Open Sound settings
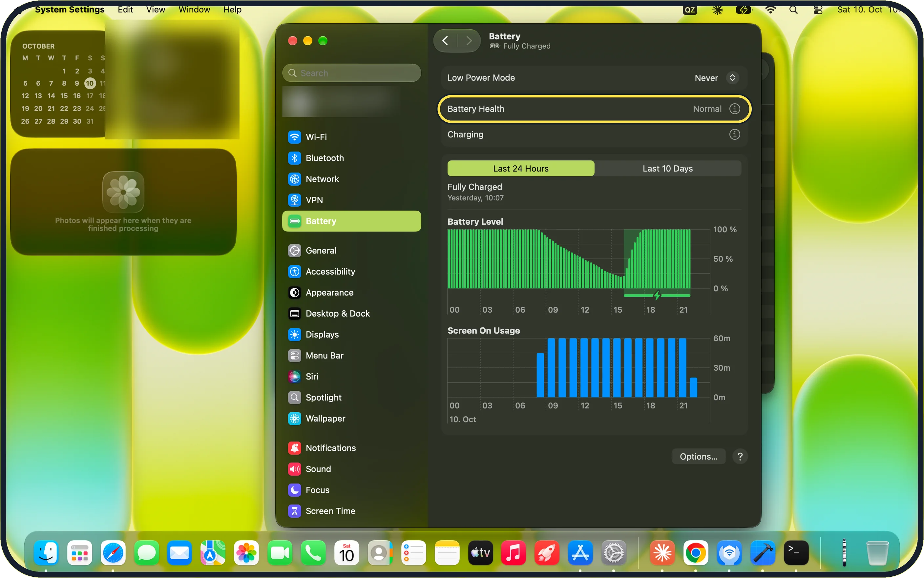Screen dimensions: 924x578 [351, 469]
